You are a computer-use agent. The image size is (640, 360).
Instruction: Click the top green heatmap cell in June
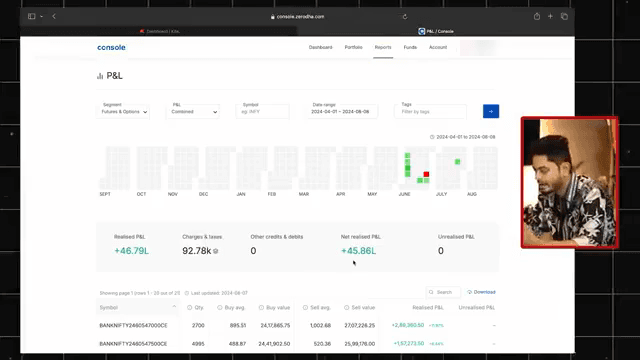(x=407, y=156)
